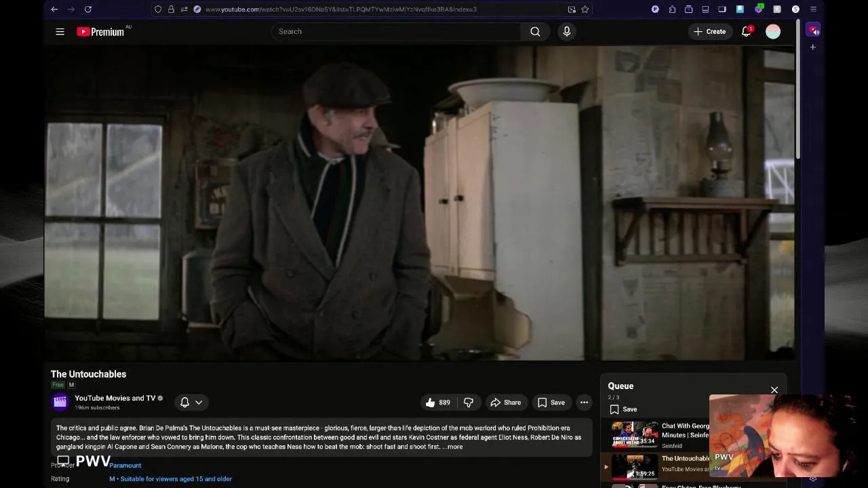Go back with the browser back arrow
The width and height of the screenshot is (868, 488).
(54, 9)
